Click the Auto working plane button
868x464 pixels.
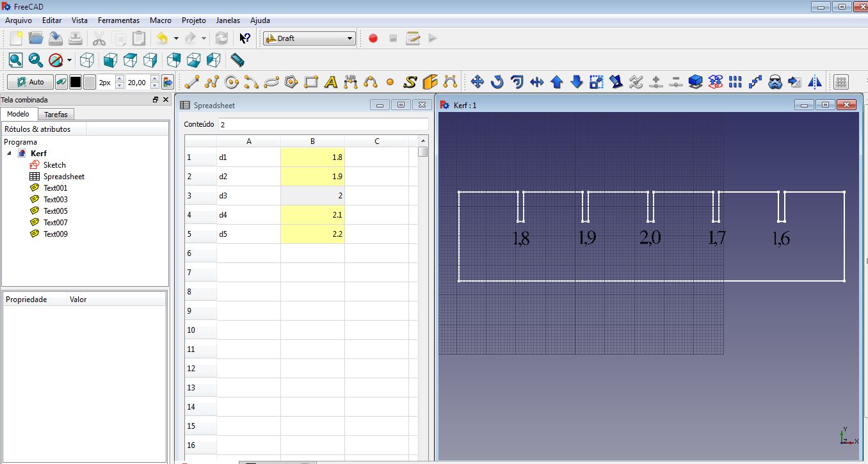(x=30, y=82)
